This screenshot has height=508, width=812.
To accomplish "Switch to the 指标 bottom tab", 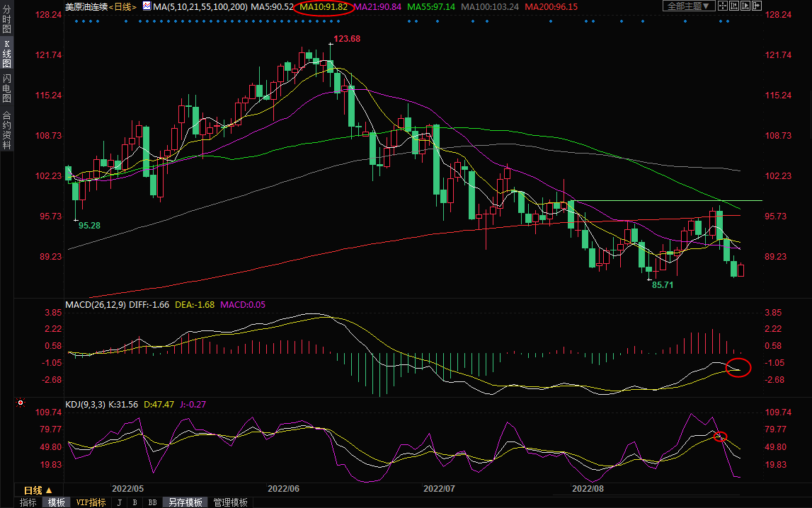I will tap(28, 502).
